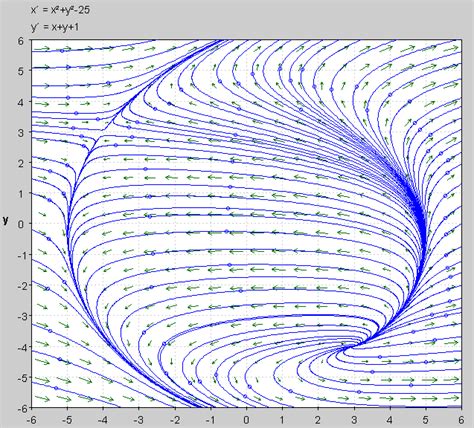Screen dimensions: 474x428
Task: Click the 2 tick label on the x-axis
Action: click(x=318, y=419)
